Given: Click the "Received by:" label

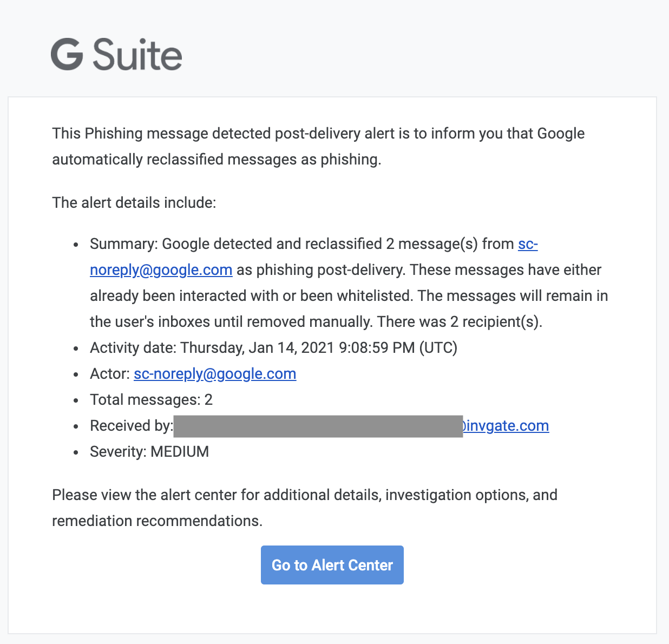Looking at the screenshot, I should 131,426.
